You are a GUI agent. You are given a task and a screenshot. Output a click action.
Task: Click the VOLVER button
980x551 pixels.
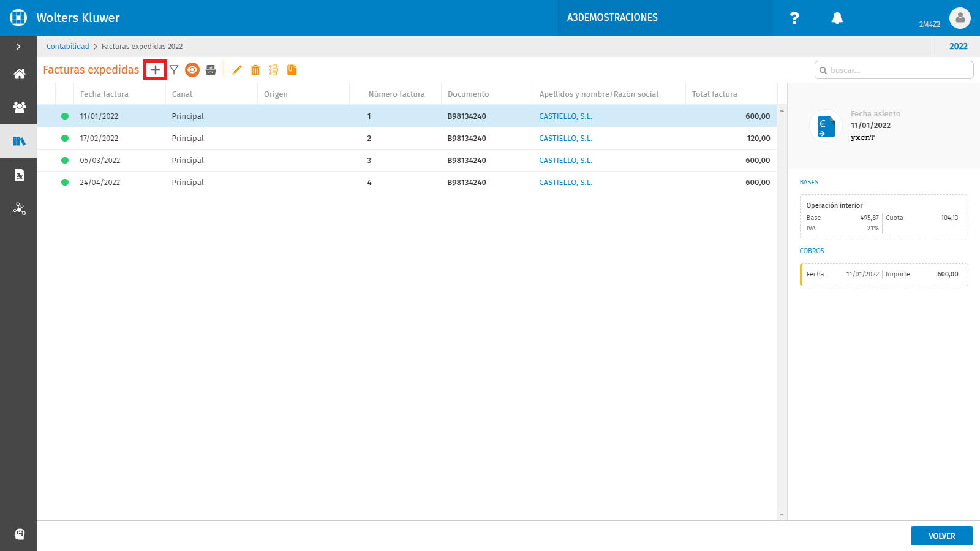click(x=941, y=536)
